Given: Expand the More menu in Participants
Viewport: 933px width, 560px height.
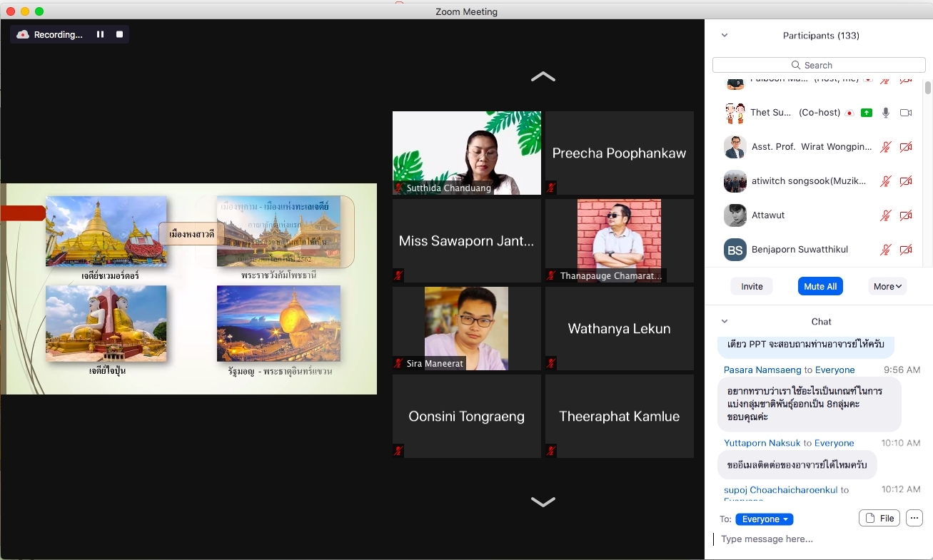Looking at the screenshot, I should click(887, 286).
